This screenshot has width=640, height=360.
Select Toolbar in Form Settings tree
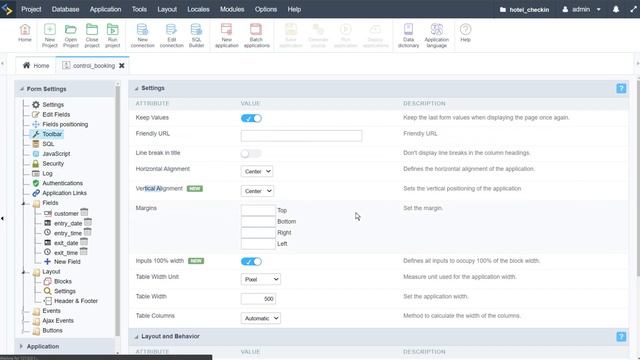point(52,134)
